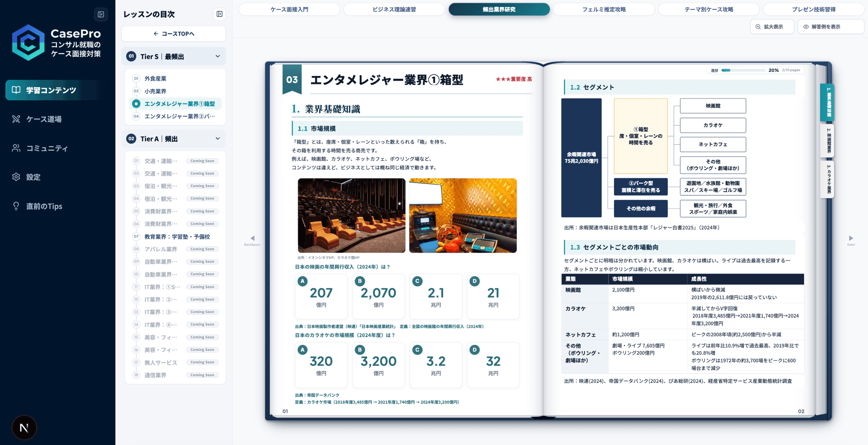
Task: Jump to the 映画館業界 book side tab
Action: point(828,141)
